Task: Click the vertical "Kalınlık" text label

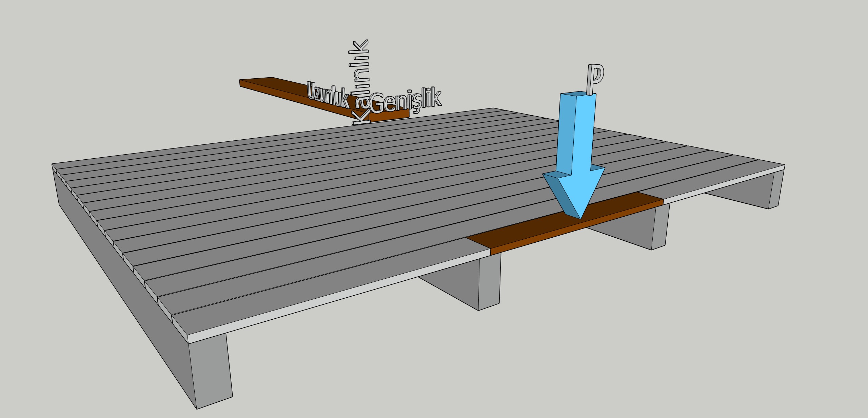Action: click(x=360, y=82)
